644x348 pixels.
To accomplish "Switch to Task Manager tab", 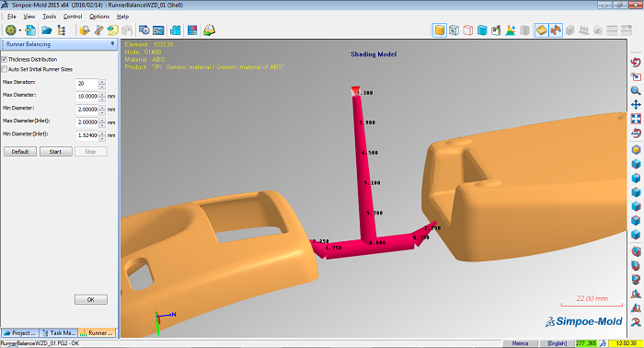I will pos(59,332).
